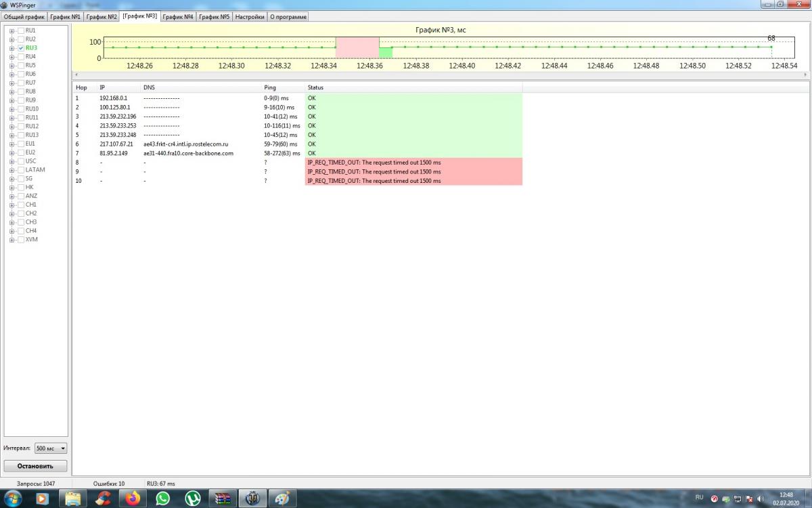812x508 pixels.
Task: Switch to График №4 tab
Action: click(x=179, y=17)
